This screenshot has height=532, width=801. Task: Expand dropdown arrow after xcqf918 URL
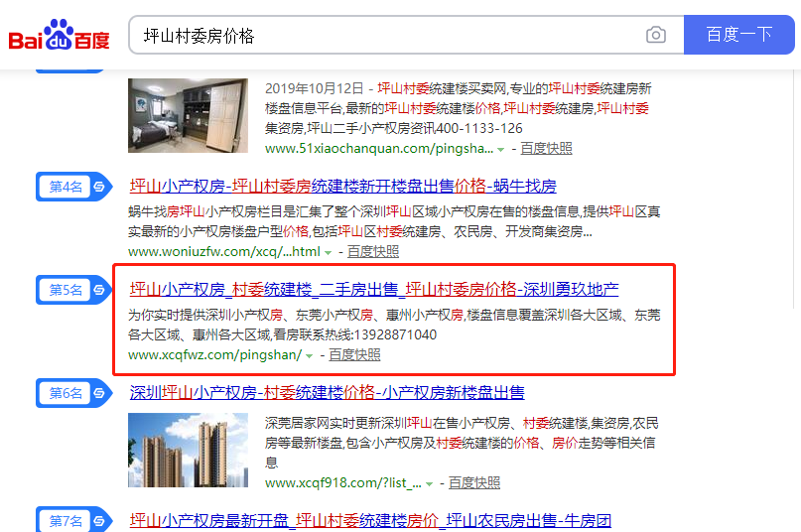[x=429, y=483]
